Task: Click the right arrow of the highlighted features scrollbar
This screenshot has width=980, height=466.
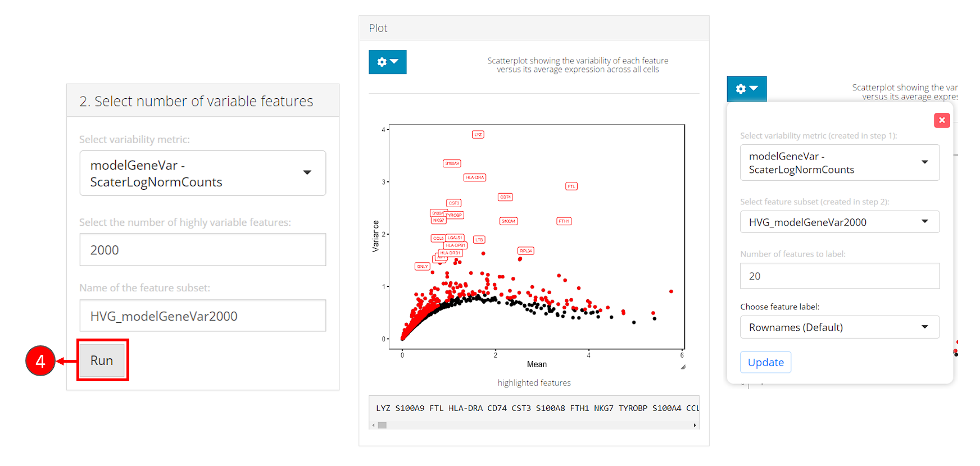Action: [695, 426]
